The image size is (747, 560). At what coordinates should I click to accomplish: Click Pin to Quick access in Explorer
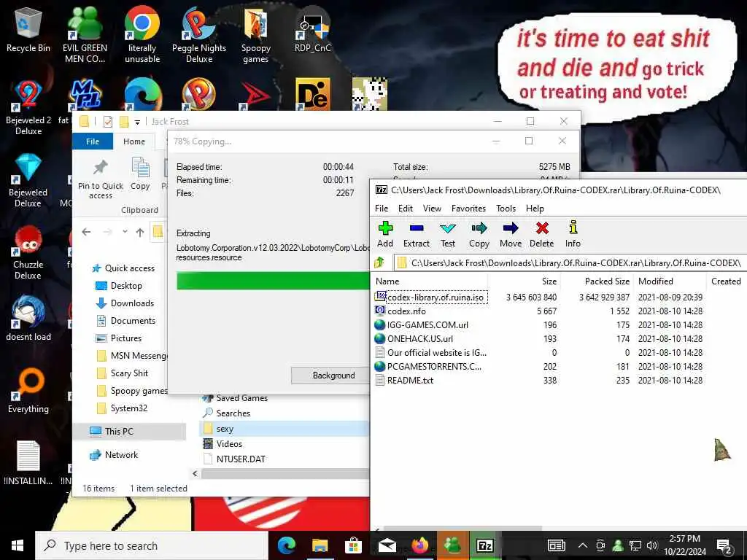[101, 179]
